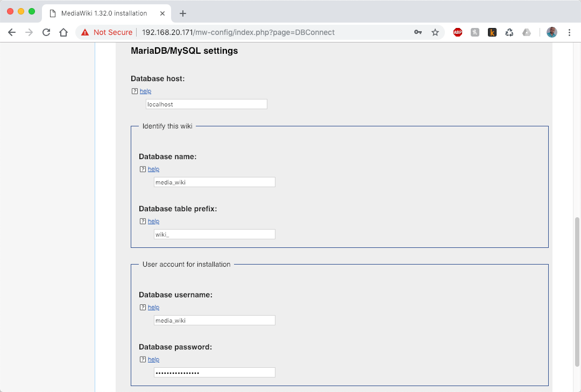Click the help link under Database username

coord(153,307)
